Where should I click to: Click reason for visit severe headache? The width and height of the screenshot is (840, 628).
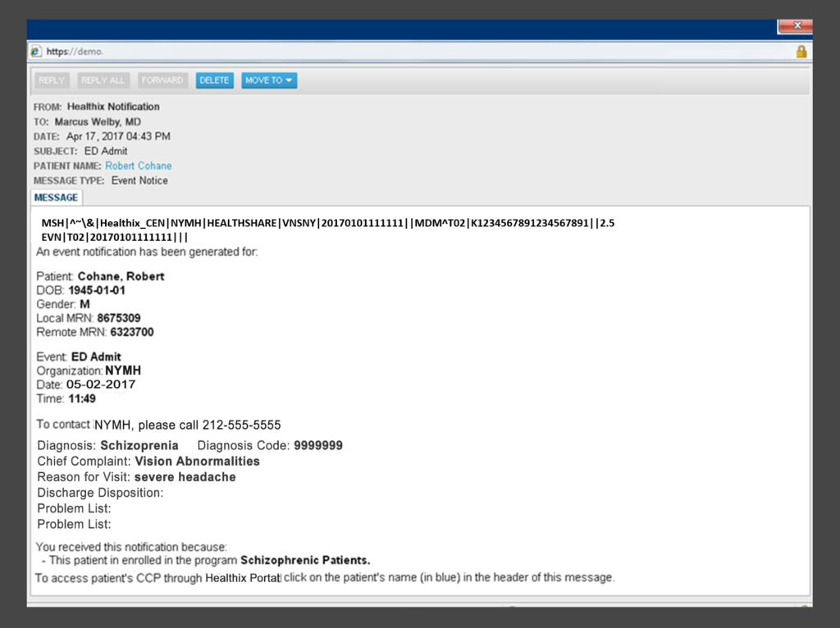point(185,477)
